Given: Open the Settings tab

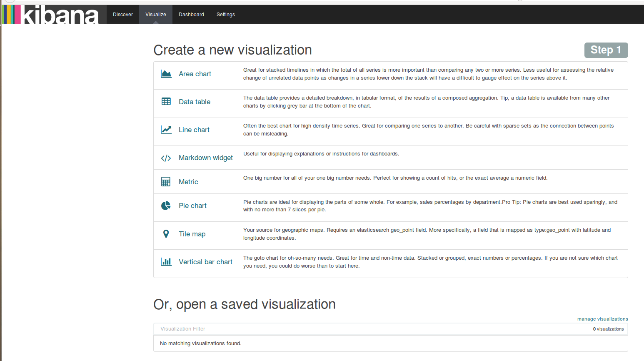Looking at the screenshot, I should 225,15.
